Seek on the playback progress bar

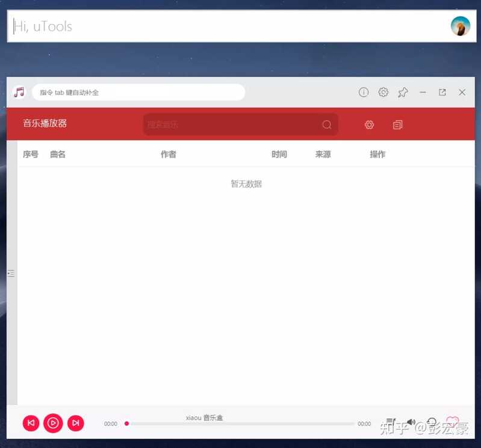click(x=240, y=423)
